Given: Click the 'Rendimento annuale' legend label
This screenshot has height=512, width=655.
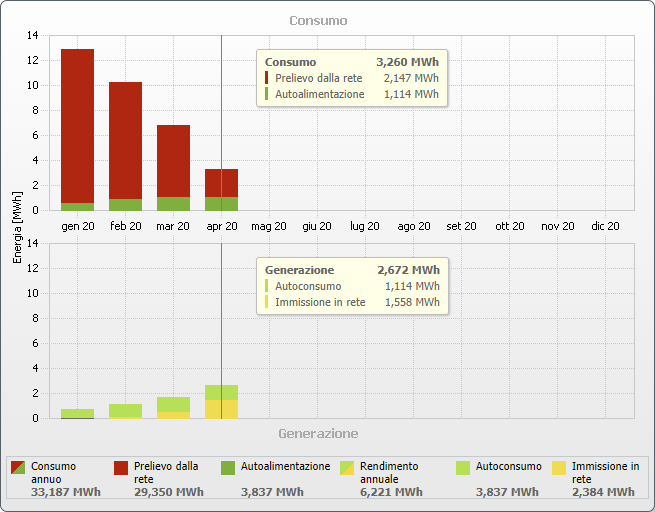Looking at the screenshot, I should pos(389,473).
